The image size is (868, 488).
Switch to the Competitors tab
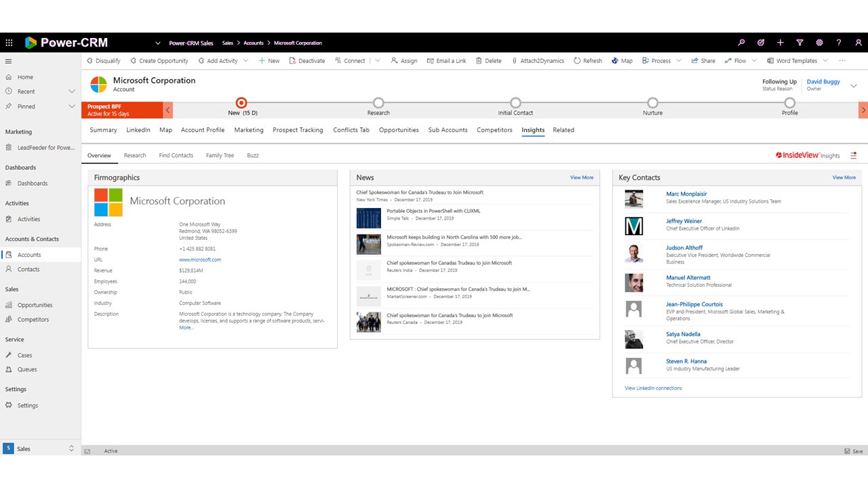494,130
